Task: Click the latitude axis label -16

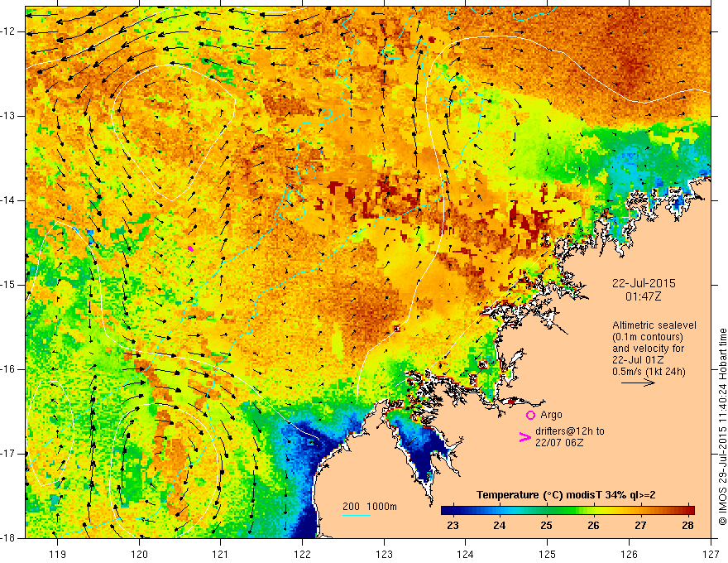Action: (9, 369)
